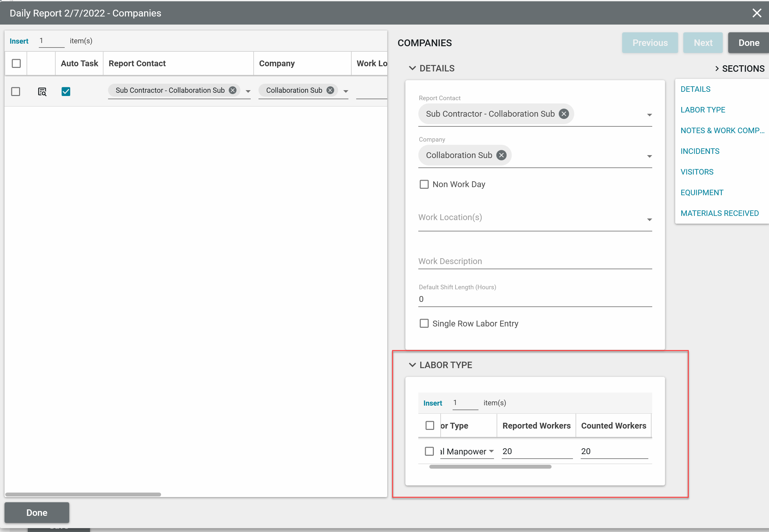This screenshot has height=532, width=769.
Task: Clear Report Contact chip in Details panel
Action: [x=564, y=114]
